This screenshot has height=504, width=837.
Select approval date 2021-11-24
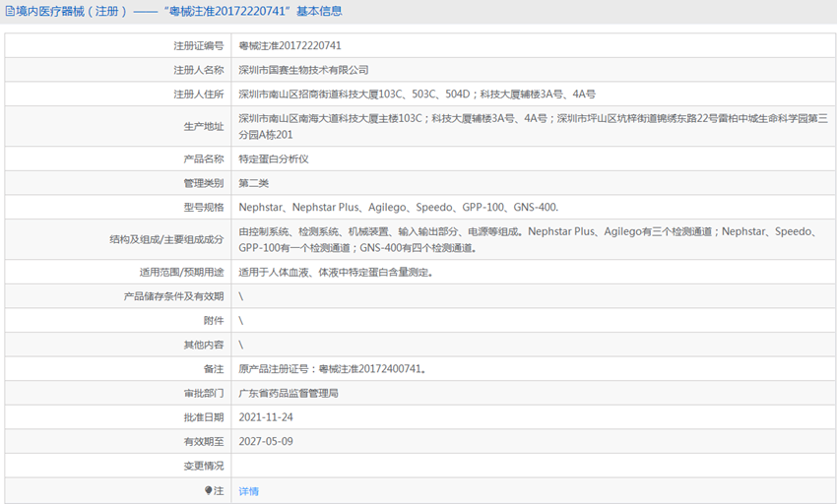pos(266,417)
